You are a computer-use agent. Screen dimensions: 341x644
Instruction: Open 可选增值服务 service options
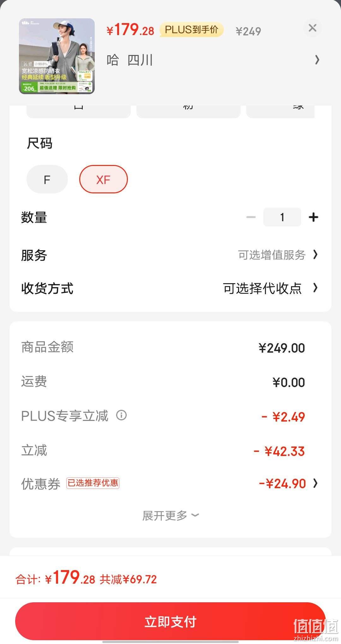click(x=272, y=255)
